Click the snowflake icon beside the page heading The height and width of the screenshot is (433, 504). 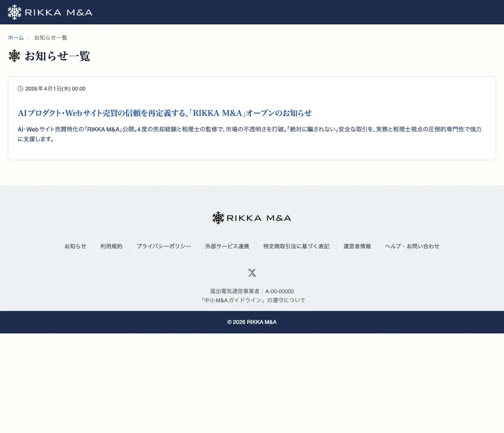[x=15, y=56]
